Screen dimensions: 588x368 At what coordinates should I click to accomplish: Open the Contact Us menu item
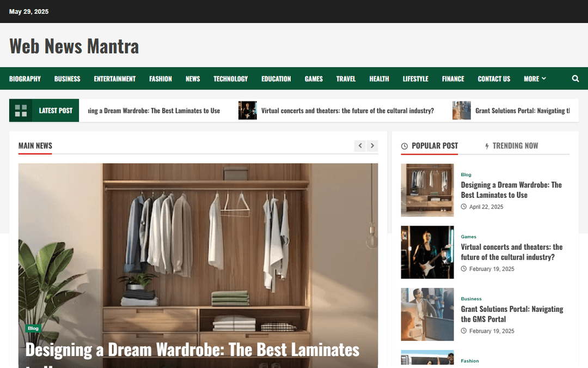494,79
